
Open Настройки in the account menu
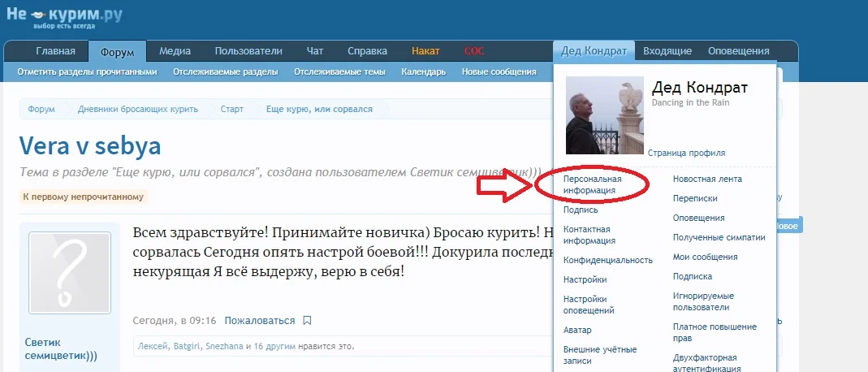pos(585,279)
